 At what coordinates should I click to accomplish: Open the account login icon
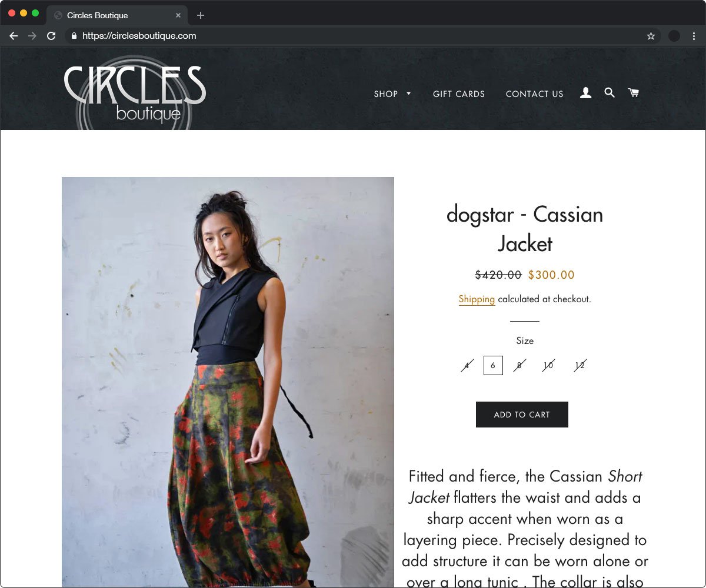click(x=585, y=93)
